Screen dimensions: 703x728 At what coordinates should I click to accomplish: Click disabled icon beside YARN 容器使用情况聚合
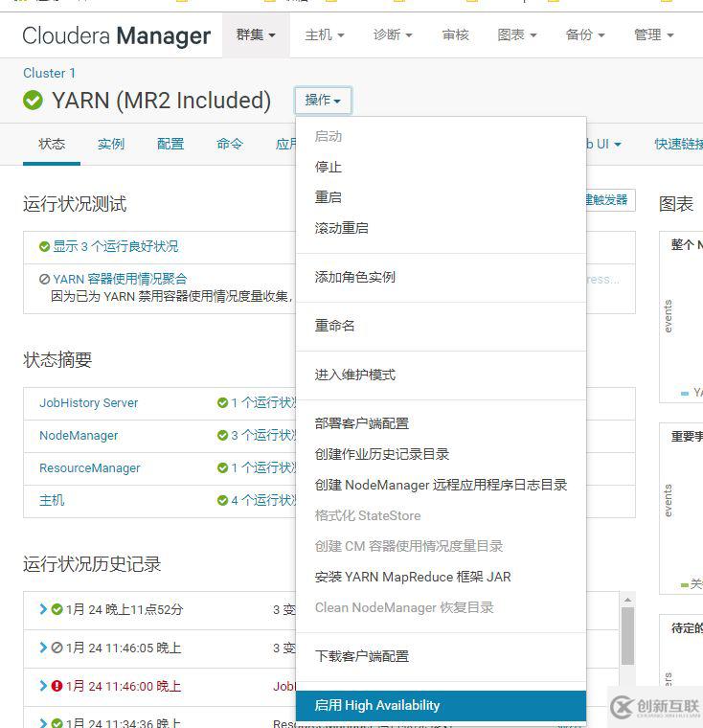45,279
